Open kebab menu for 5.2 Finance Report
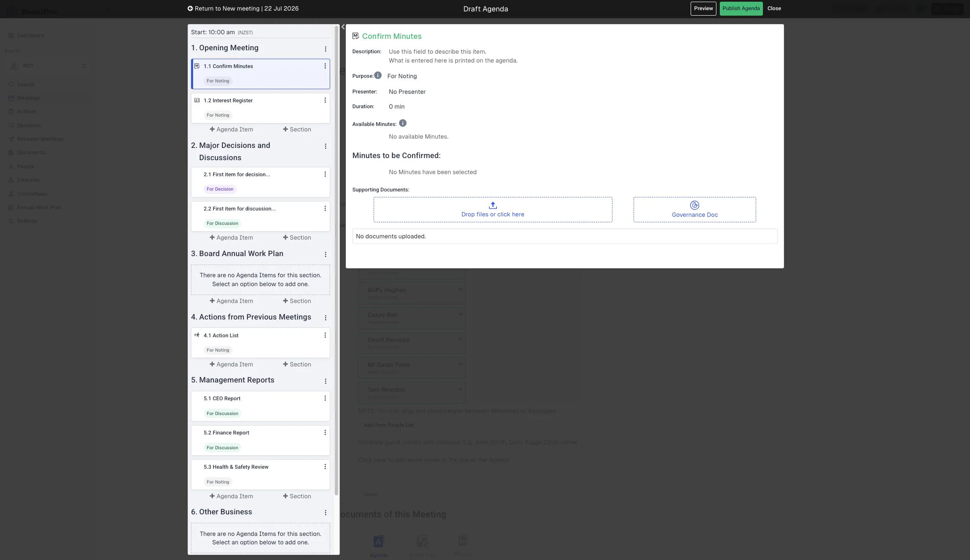The height and width of the screenshot is (560, 970). [325, 432]
